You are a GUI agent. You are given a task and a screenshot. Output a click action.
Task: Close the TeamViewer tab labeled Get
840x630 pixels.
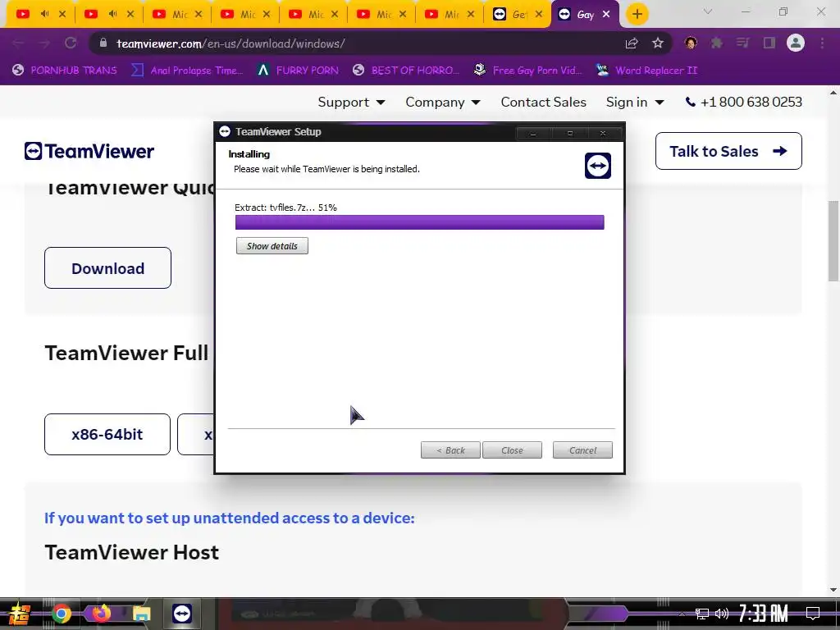point(539,15)
